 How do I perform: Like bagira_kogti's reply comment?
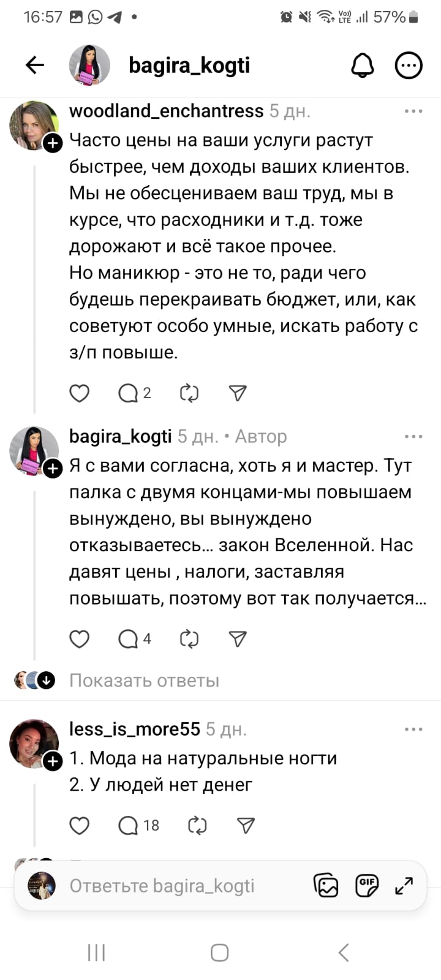point(80,639)
